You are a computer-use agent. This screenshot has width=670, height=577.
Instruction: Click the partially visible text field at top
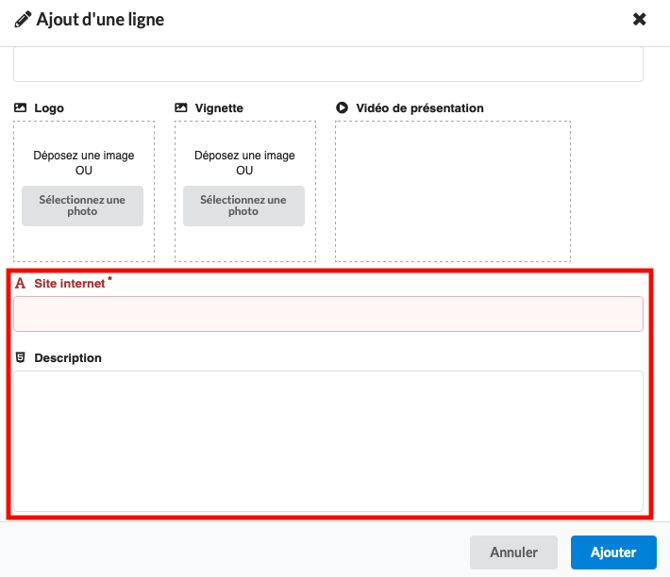click(x=328, y=65)
